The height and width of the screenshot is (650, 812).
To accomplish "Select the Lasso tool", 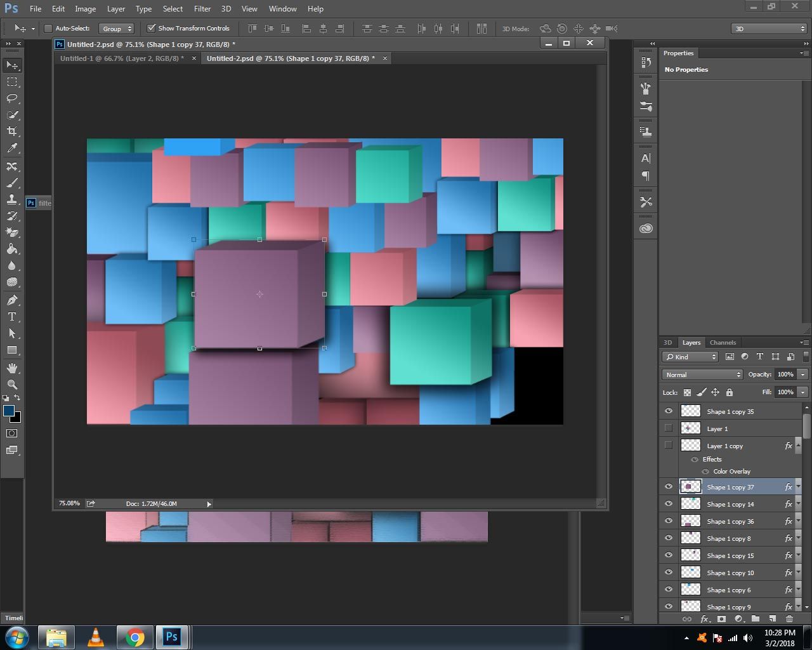I will 12,98.
